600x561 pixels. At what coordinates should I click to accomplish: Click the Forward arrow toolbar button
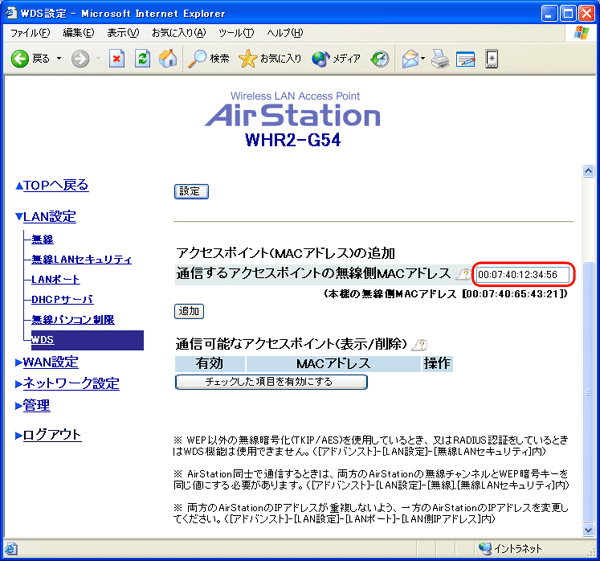pyautogui.click(x=80, y=59)
